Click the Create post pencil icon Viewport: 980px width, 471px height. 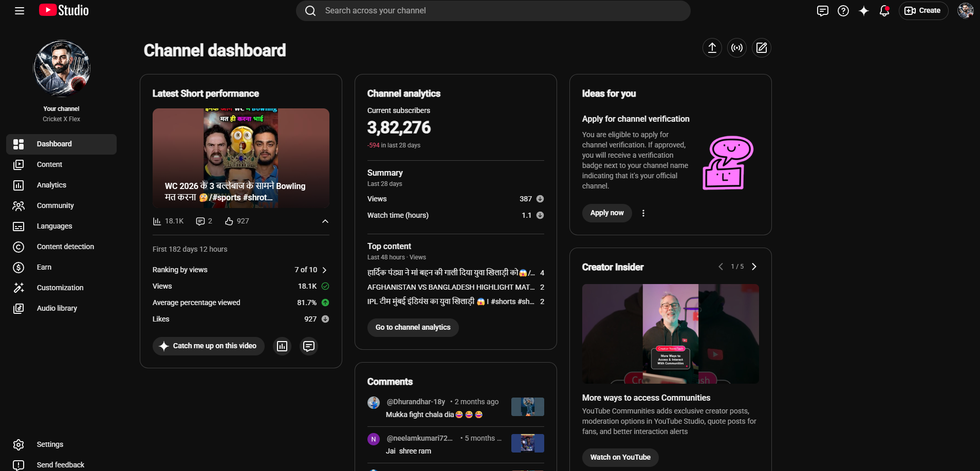coord(762,48)
